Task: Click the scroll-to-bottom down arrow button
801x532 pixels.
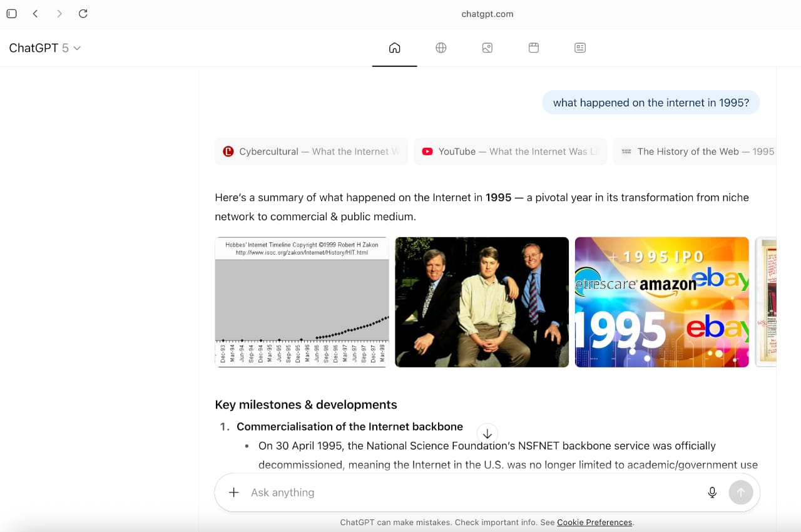Action: point(487,434)
